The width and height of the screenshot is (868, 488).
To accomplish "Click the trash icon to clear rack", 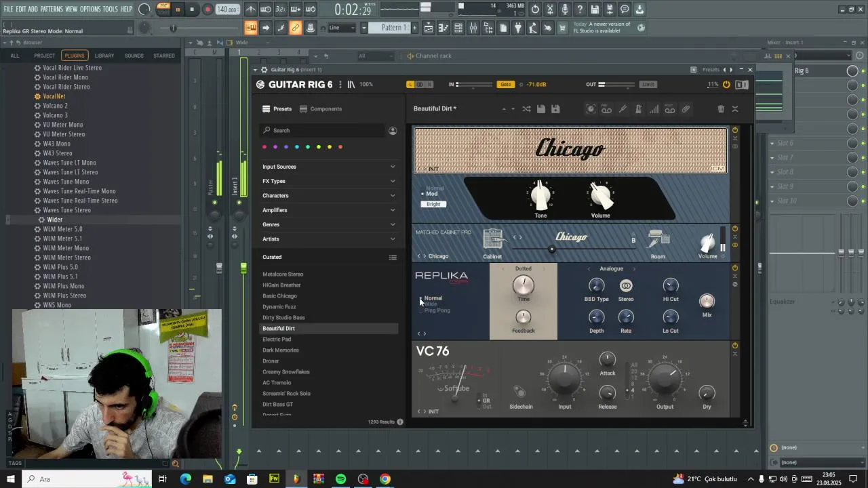I will click(721, 109).
